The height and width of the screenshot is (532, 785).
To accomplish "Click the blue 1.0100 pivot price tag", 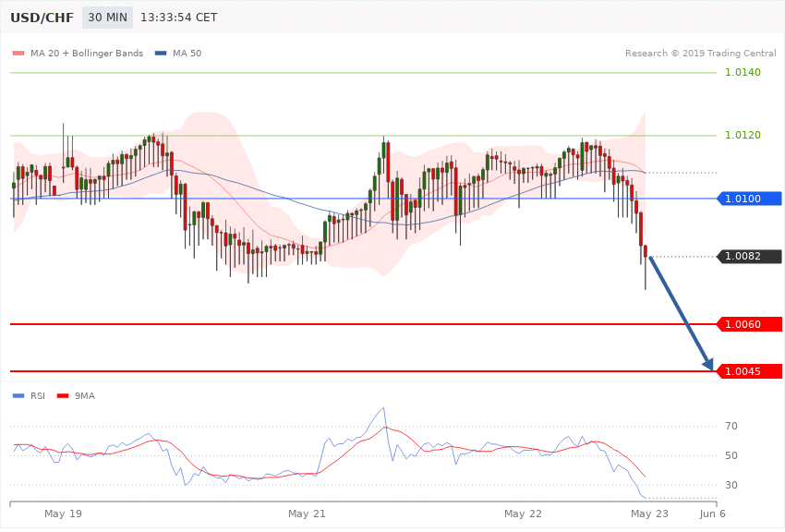I will [x=750, y=199].
